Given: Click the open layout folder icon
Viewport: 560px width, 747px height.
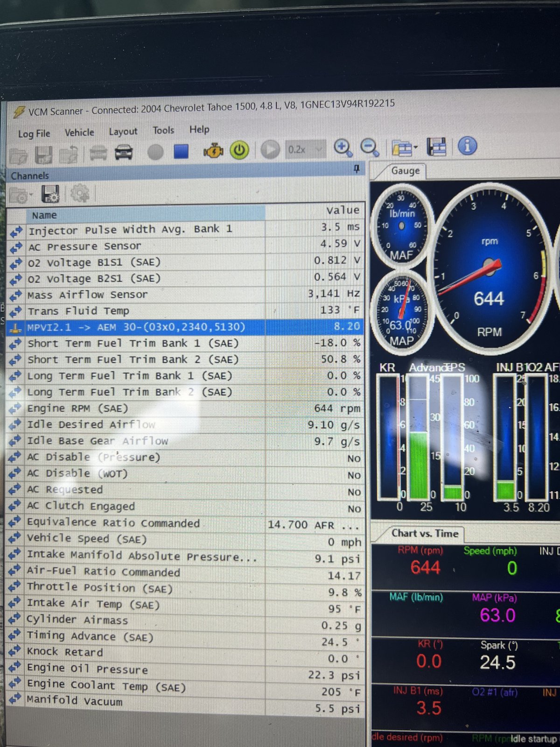Looking at the screenshot, I should click(x=401, y=148).
